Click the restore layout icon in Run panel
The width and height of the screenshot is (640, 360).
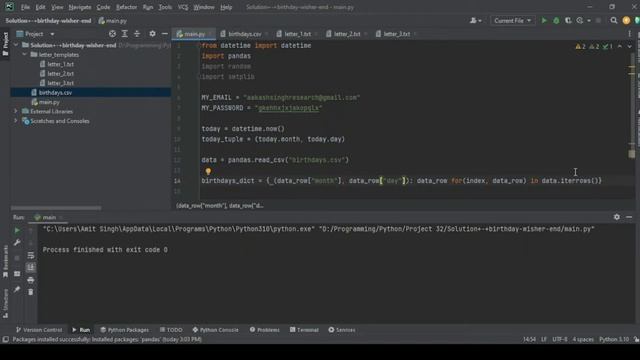click(17, 274)
